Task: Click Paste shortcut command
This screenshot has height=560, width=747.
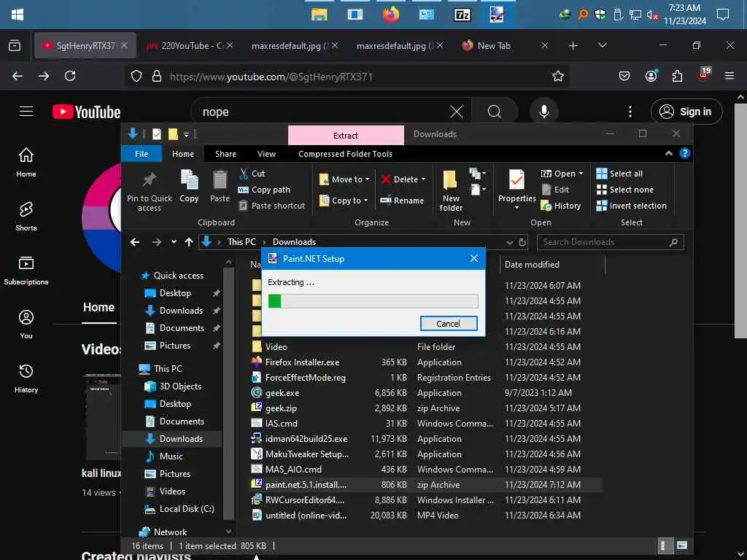Action: point(271,206)
